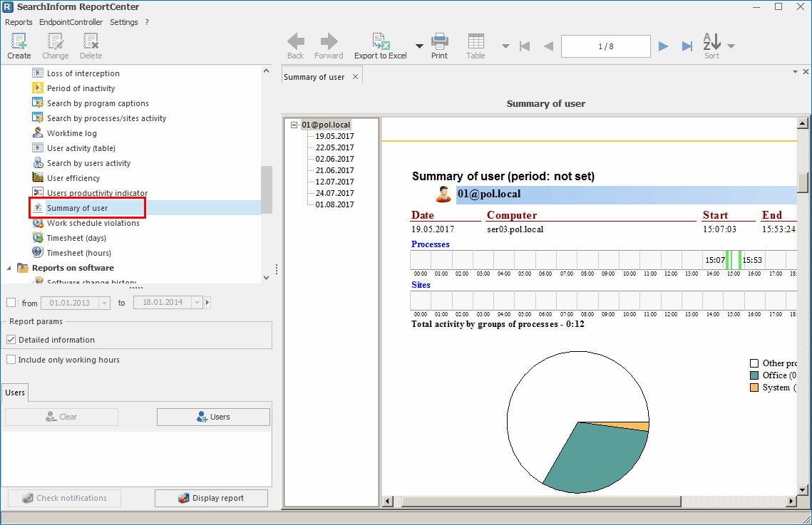Open the Sort options dropdown arrow
Image resolution: width=812 pixels, height=525 pixels.
click(x=731, y=46)
